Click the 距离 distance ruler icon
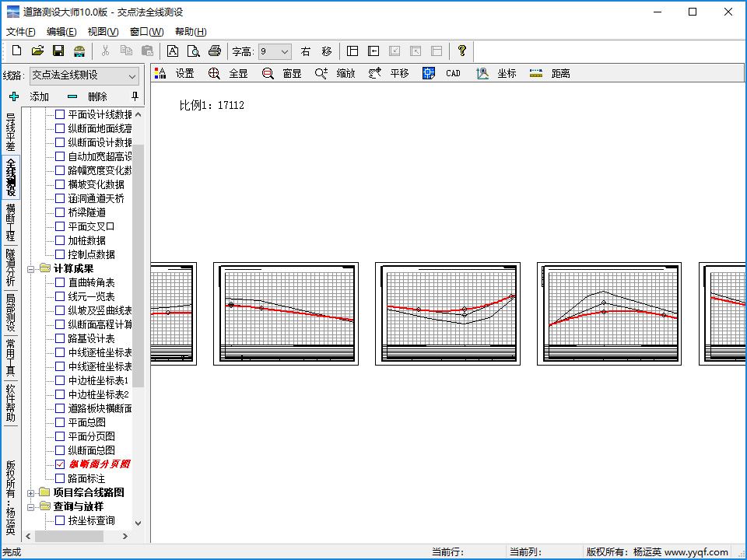The width and height of the screenshot is (747, 560). point(536,73)
